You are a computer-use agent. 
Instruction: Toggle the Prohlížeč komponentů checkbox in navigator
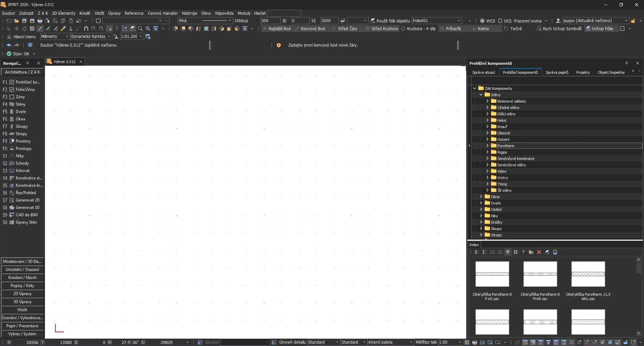pyautogui.click(x=12, y=82)
